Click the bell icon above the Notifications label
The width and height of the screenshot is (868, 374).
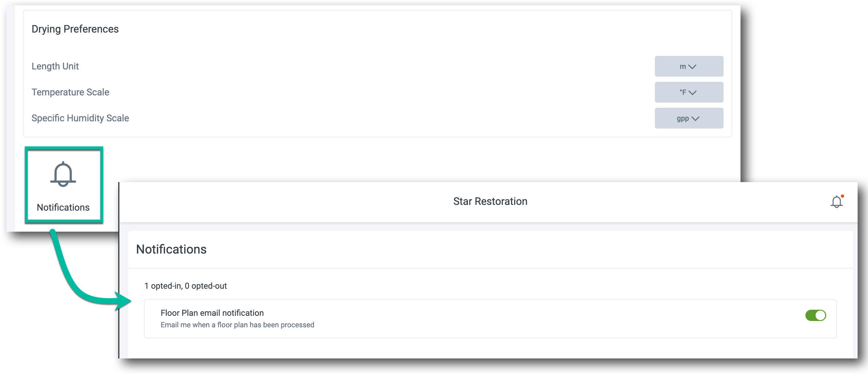(x=63, y=174)
